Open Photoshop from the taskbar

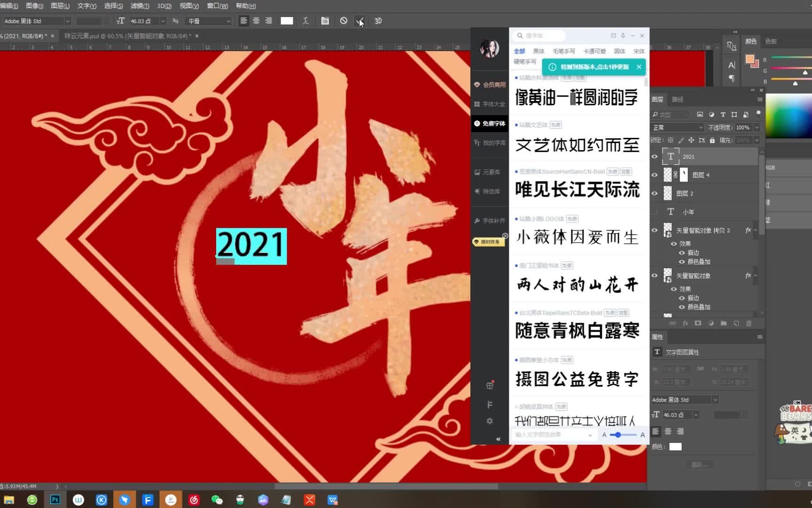coord(55,500)
